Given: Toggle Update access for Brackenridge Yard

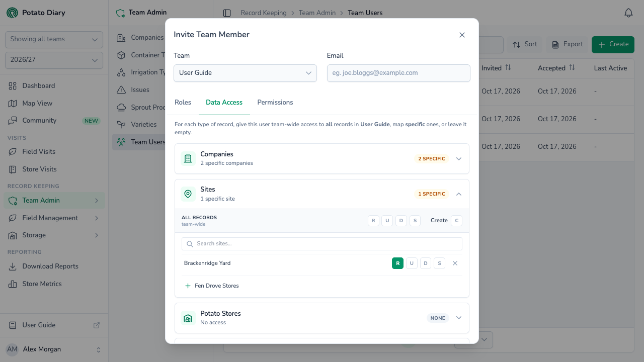Looking at the screenshot, I should click(412, 263).
